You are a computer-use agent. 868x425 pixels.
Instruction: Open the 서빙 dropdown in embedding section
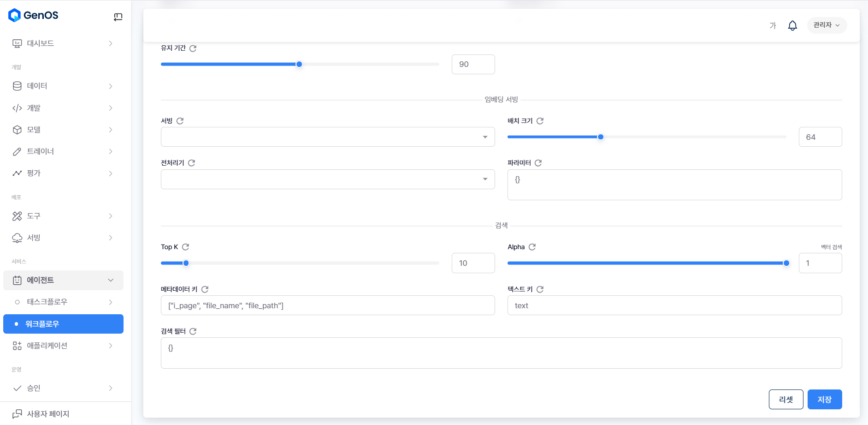327,137
